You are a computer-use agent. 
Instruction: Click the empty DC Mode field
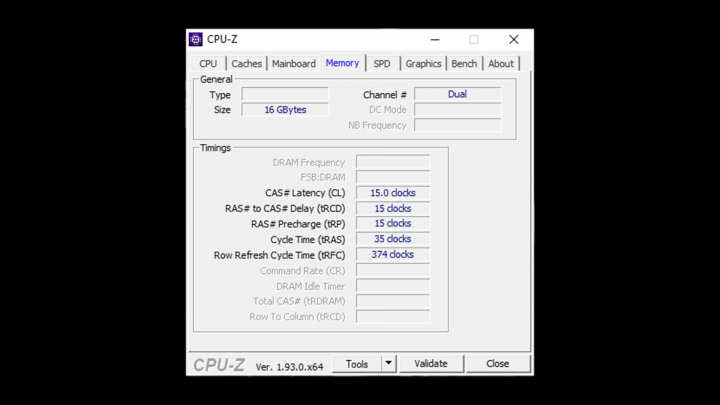click(457, 110)
